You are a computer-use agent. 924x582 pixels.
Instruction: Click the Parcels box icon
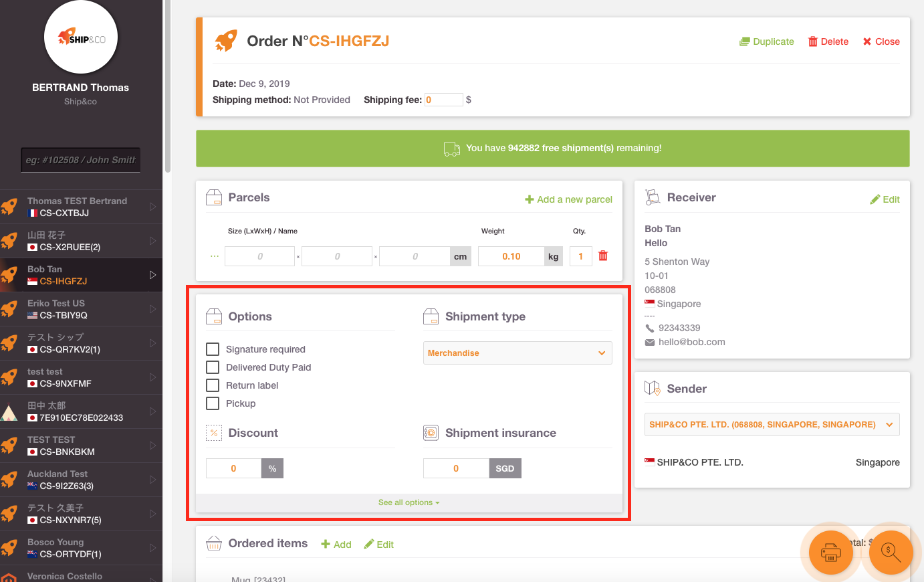click(x=214, y=197)
